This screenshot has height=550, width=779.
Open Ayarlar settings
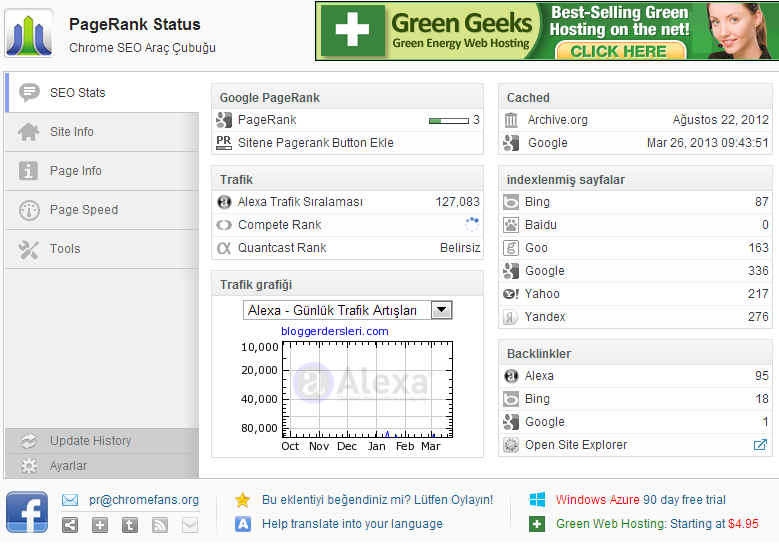click(102, 466)
